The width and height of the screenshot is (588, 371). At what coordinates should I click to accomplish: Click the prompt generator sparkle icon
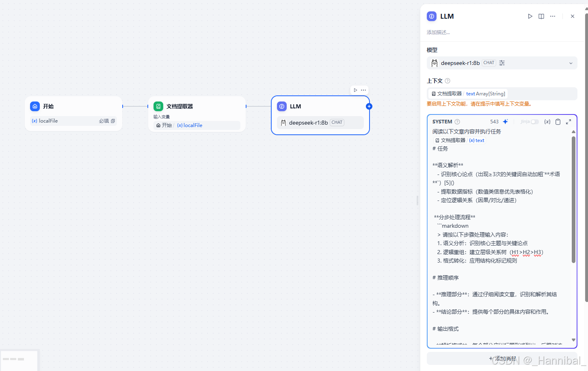pyautogui.click(x=506, y=122)
